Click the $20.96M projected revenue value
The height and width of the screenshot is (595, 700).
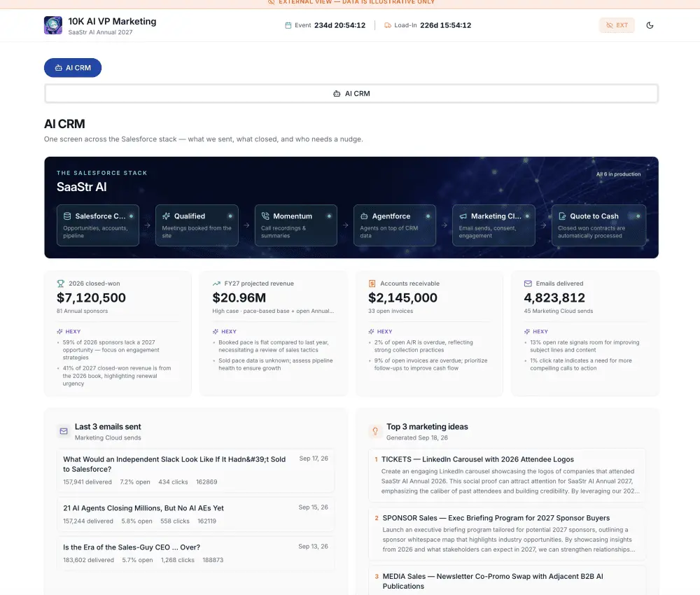(239, 297)
